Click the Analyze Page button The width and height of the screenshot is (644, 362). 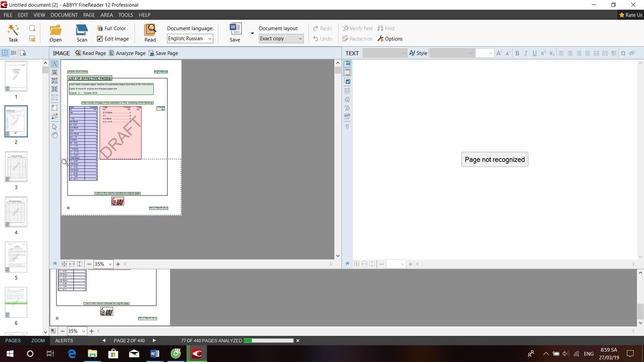tap(127, 53)
